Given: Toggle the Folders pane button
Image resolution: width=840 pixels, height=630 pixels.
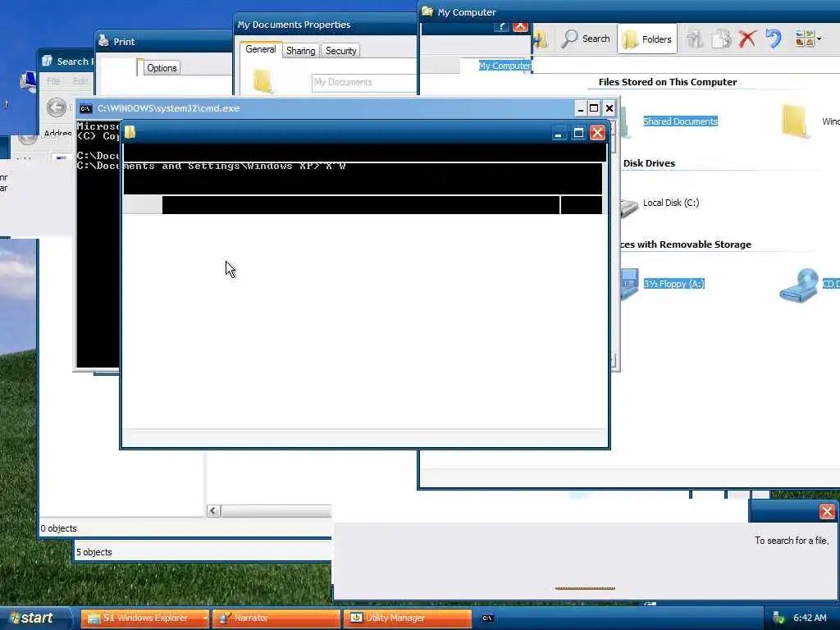Looking at the screenshot, I should tap(646, 39).
